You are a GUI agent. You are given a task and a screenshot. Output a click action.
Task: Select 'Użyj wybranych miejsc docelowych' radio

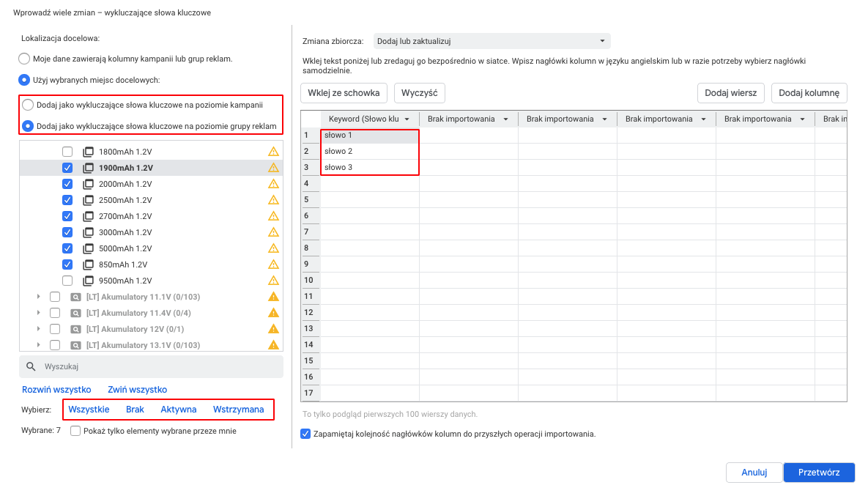coord(24,80)
